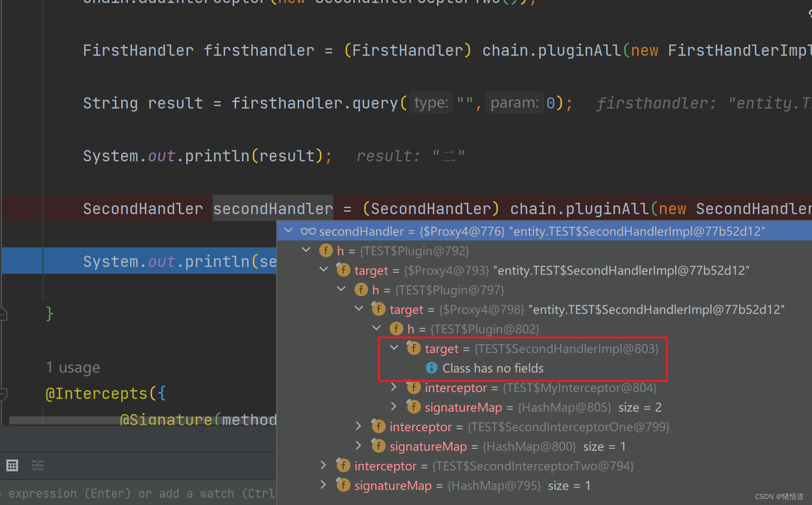Click the table view icon in debugger toolbar
The height and width of the screenshot is (505, 812).
(12, 465)
